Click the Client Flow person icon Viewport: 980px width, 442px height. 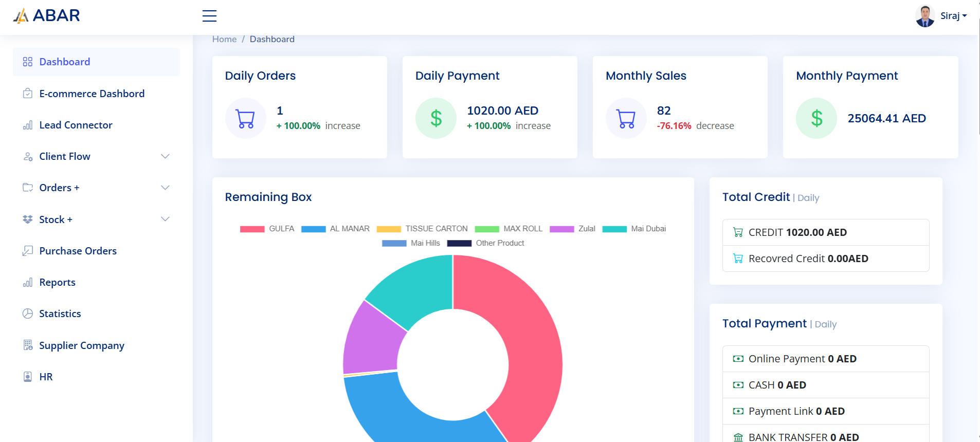click(x=28, y=156)
